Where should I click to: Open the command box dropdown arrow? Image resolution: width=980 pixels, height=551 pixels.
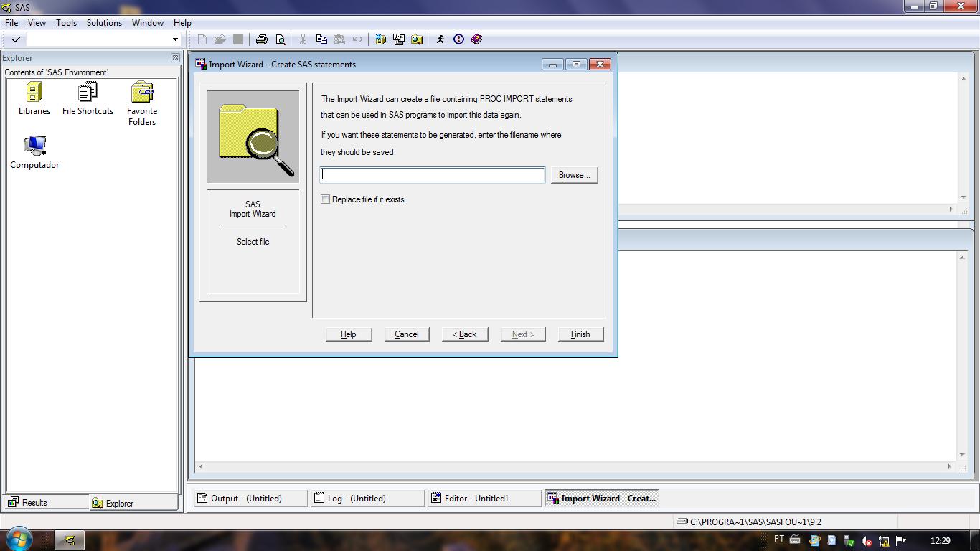tap(175, 39)
